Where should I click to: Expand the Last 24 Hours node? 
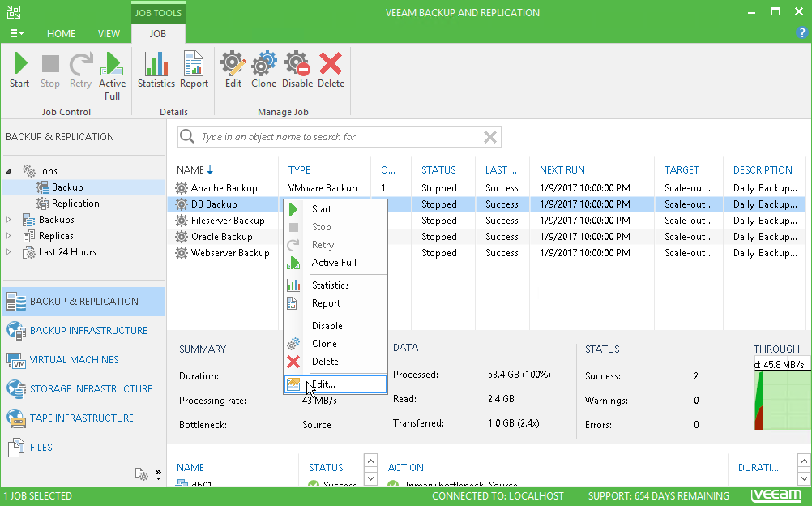point(9,252)
